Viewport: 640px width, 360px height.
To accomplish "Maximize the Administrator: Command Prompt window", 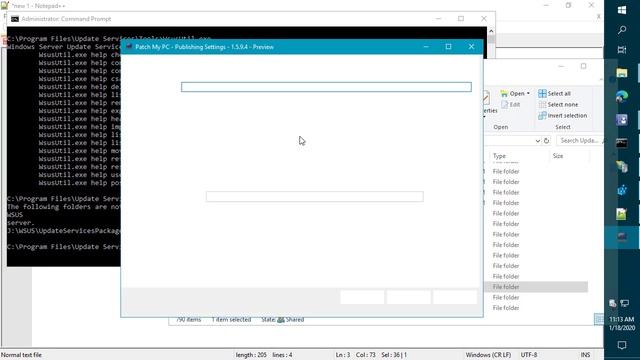I will point(461,19).
